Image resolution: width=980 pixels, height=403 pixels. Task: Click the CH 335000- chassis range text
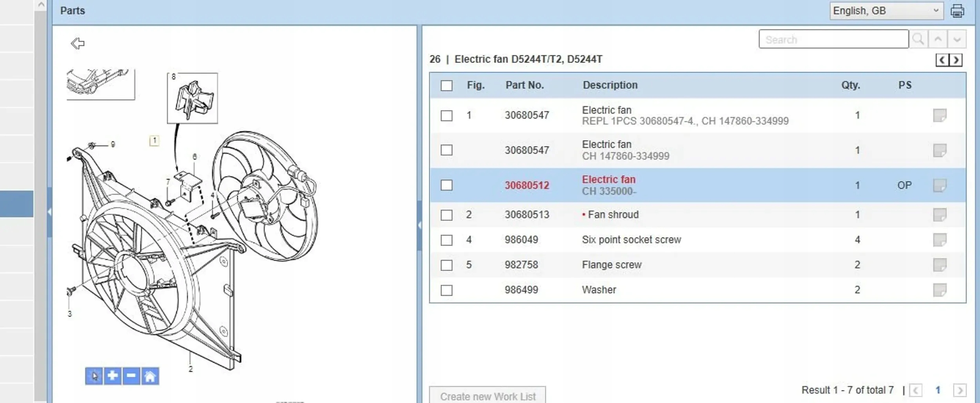point(609,191)
